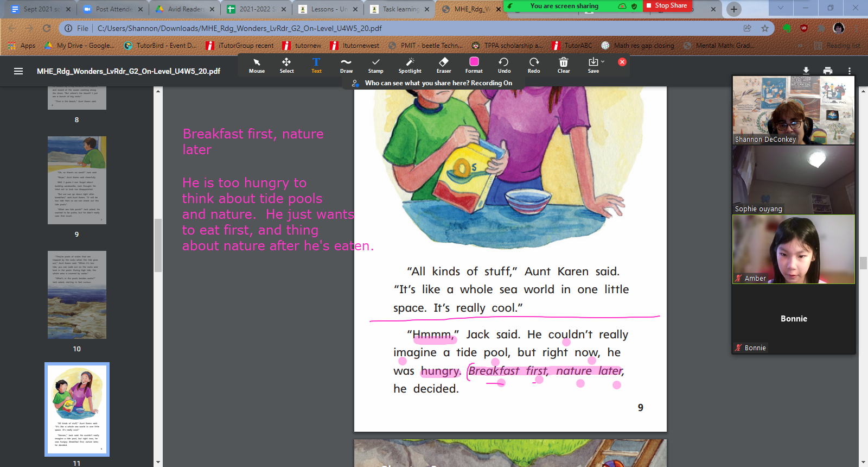Viewport: 868px width, 467px height.
Task: Open TPPA scholarship bookmark
Action: point(507,46)
